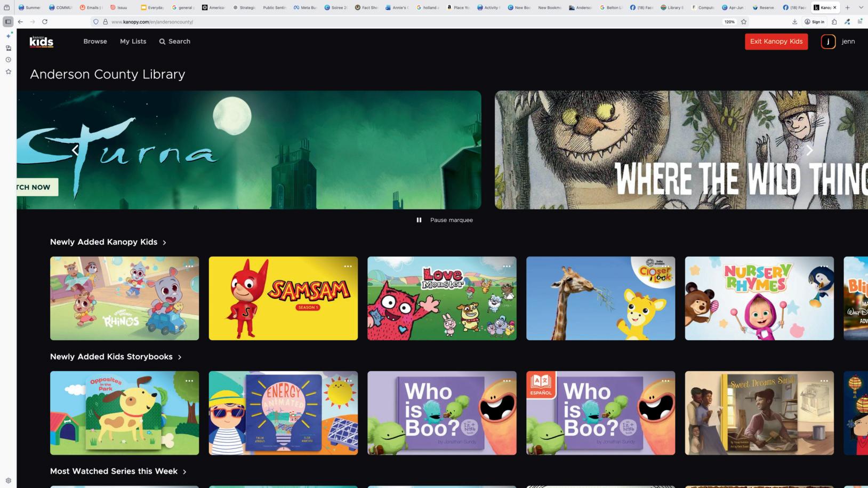Open the Energy Animated storybook thumbnail

pos(283,413)
